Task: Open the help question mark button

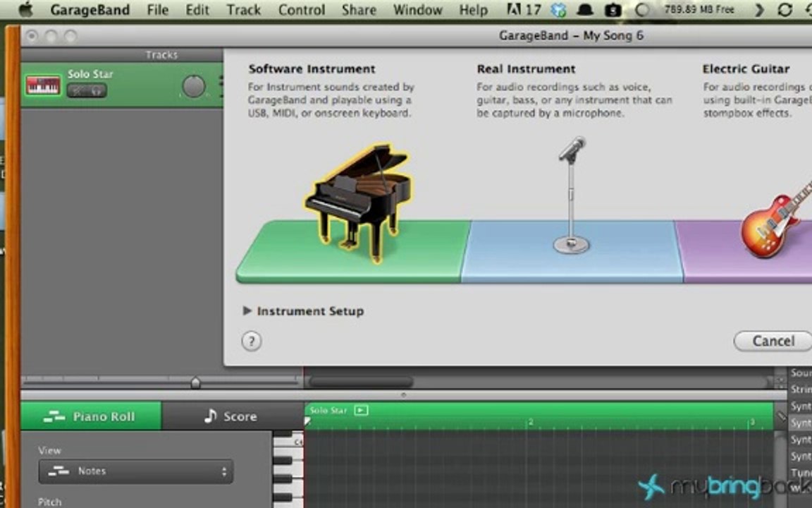Action: click(x=252, y=341)
